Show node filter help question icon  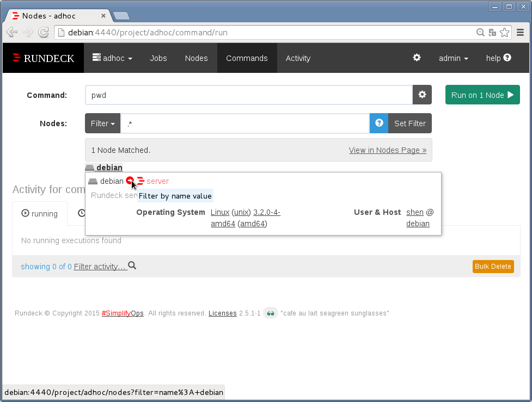click(379, 123)
